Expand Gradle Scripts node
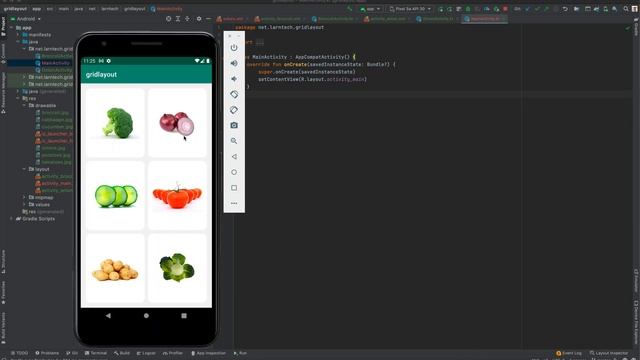Image resolution: width=640 pixels, height=360 pixels. (x=11, y=219)
